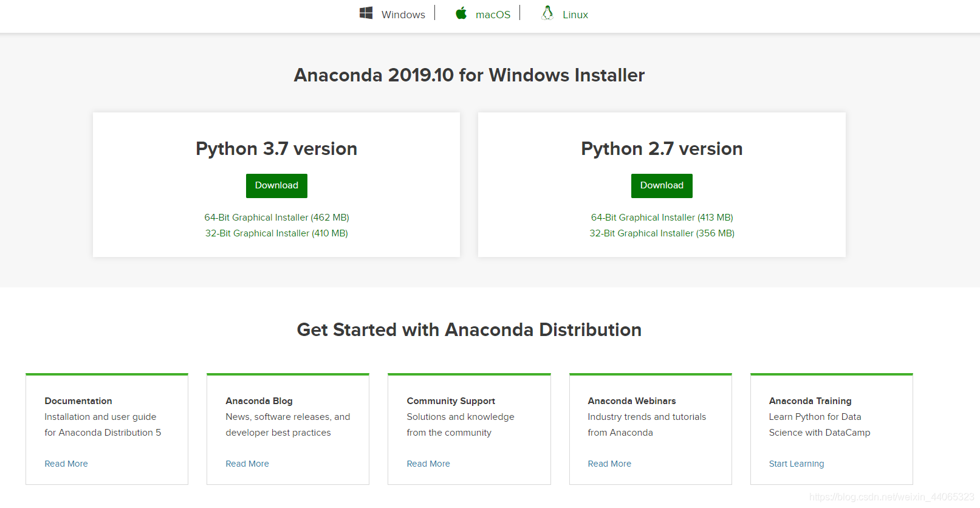Click 'Installation and user guide' description text
The width and height of the screenshot is (980, 508).
[100, 417]
